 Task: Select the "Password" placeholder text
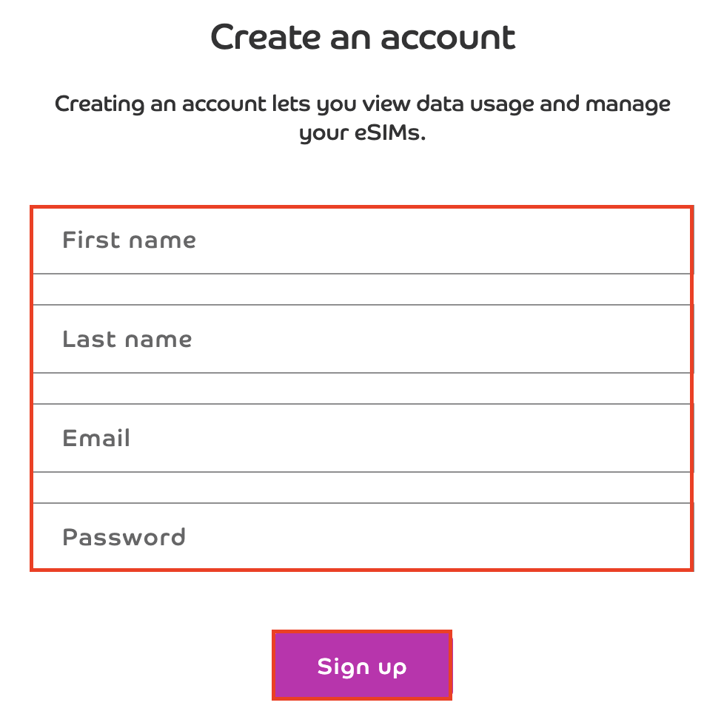pos(124,537)
